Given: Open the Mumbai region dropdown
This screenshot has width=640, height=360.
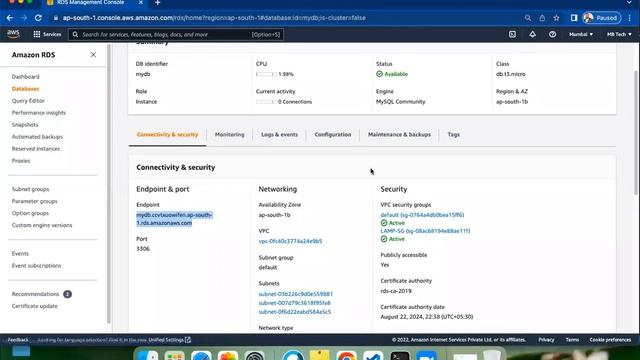Looking at the screenshot, I should point(581,34).
